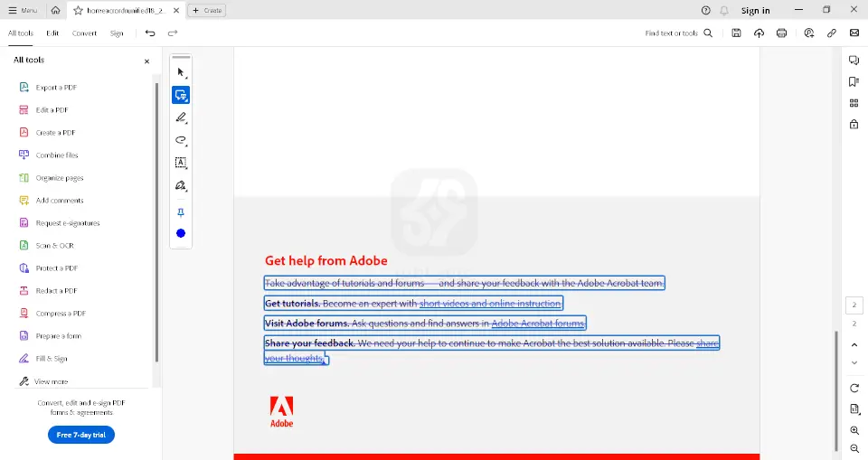Open the page thumbnails grid icon
868x460 pixels.
point(854,103)
